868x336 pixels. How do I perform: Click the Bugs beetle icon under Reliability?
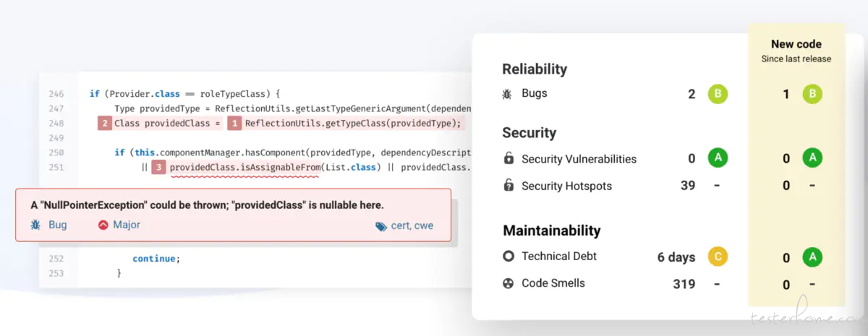[508, 94]
